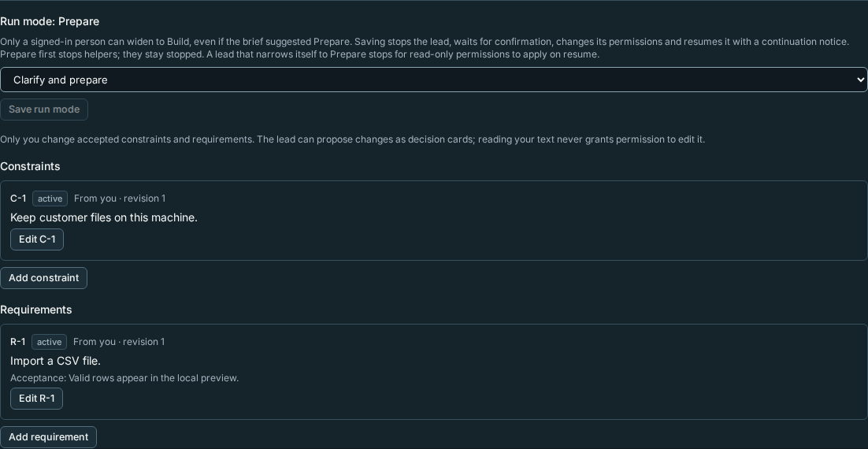The height and width of the screenshot is (449, 868).
Task: Select the text Keep customer files on this machine.
Action: point(104,217)
